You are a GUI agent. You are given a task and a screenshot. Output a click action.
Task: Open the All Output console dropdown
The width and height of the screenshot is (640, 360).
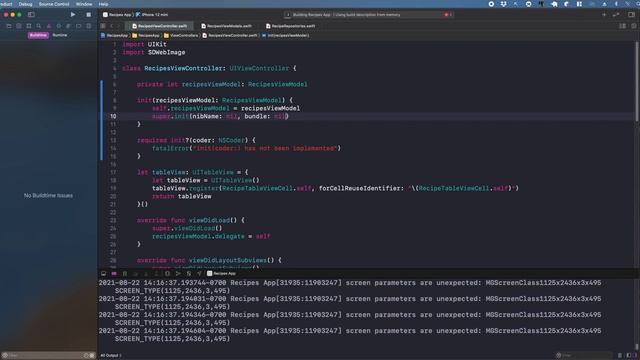[111, 356]
